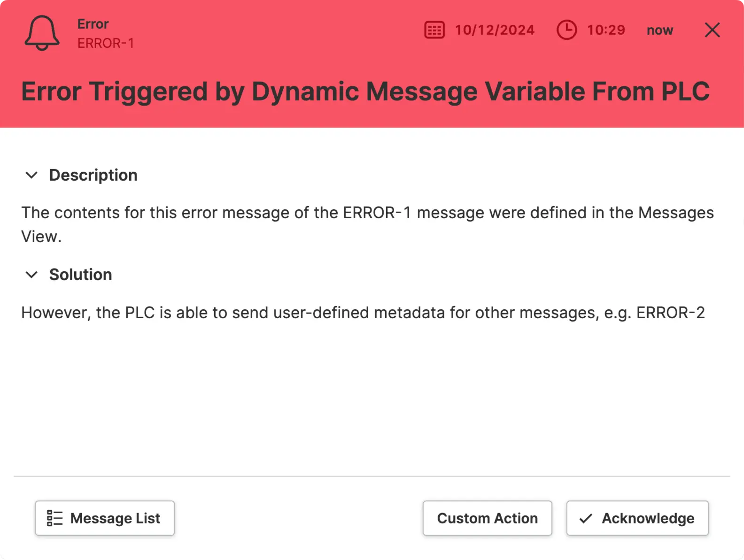The height and width of the screenshot is (560, 744).
Task: Click the ERROR-1 message code in header
Action: coord(106,43)
